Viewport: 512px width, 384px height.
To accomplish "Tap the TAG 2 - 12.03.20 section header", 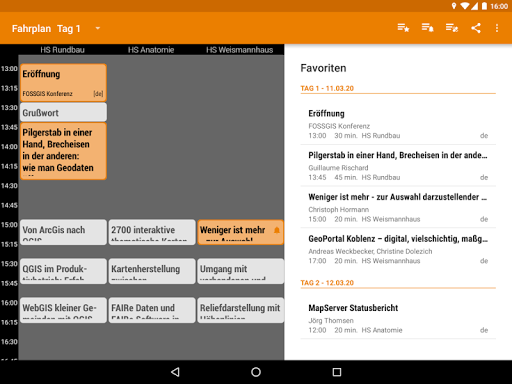I will [x=327, y=283].
